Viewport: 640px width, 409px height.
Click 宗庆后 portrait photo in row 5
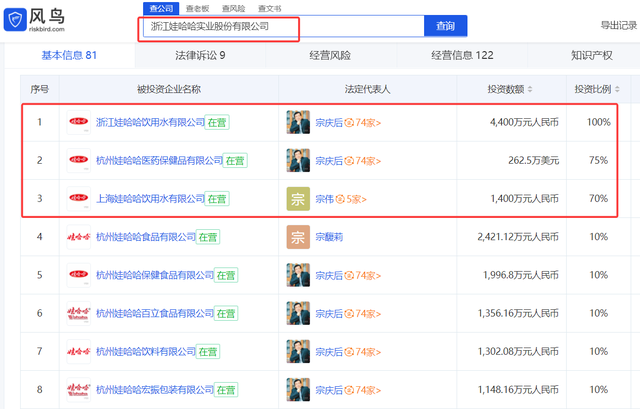pyautogui.click(x=298, y=275)
